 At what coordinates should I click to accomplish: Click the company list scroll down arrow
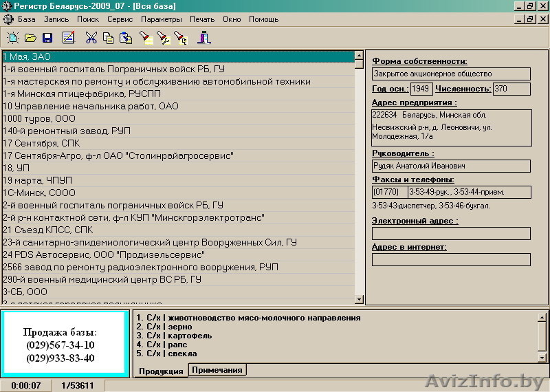(x=359, y=299)
